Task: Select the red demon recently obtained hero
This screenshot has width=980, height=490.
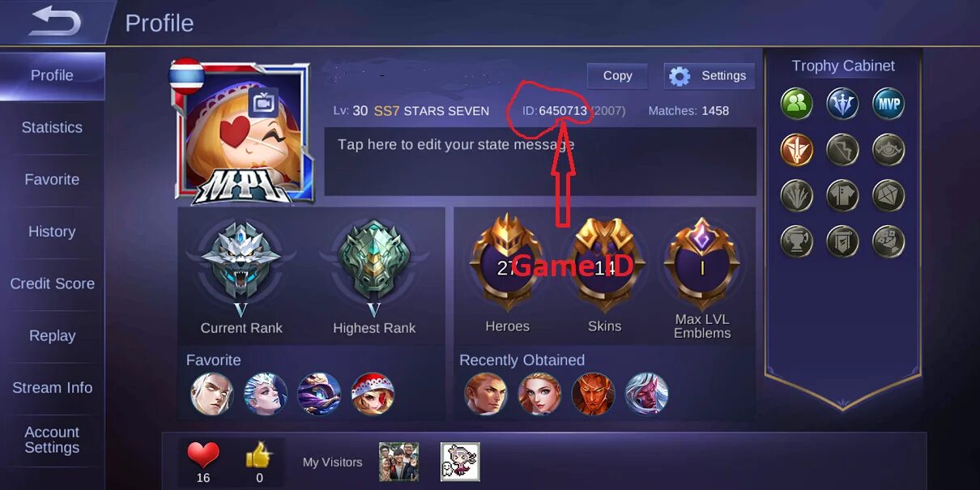Action: tap(593, 394)
